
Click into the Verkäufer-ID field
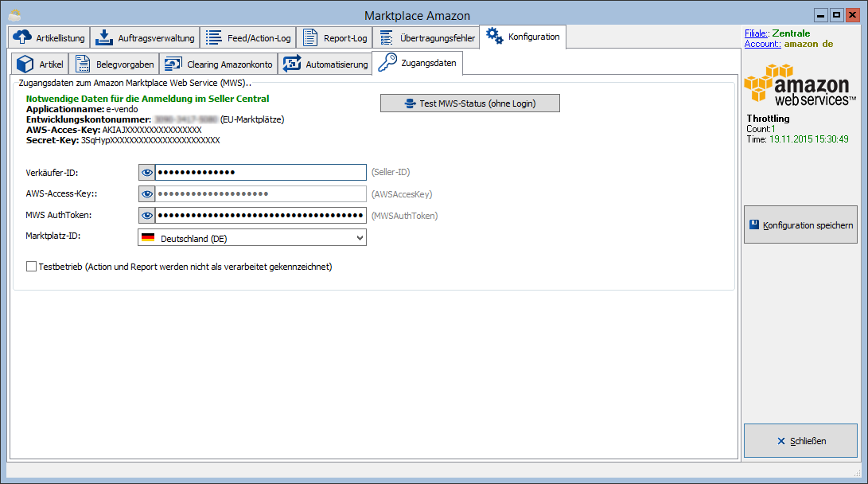(x=261, y=172)
